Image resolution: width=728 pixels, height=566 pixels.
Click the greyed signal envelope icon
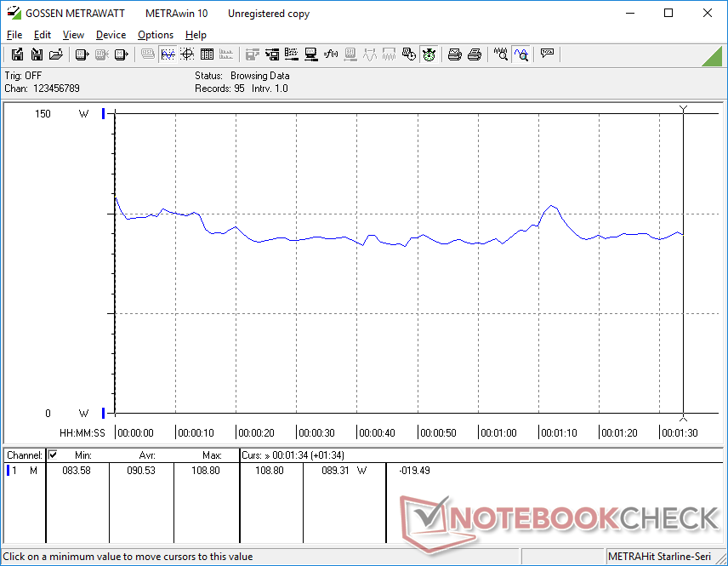[389, 54]
